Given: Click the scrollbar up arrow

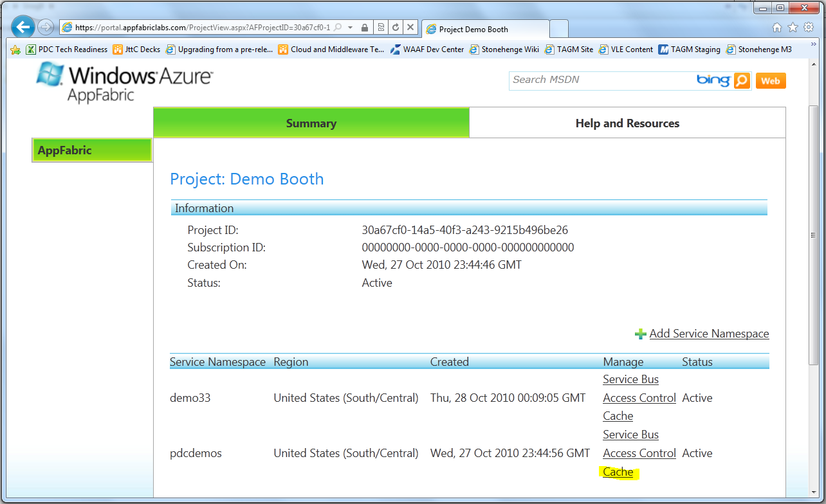Looking at the screenshot, I should (x=814, y=64).
